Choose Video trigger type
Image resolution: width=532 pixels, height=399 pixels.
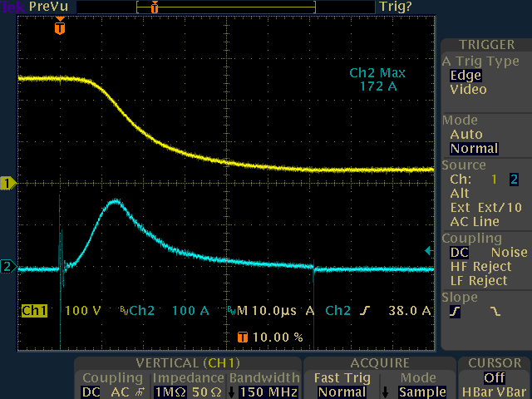point(468,89)
